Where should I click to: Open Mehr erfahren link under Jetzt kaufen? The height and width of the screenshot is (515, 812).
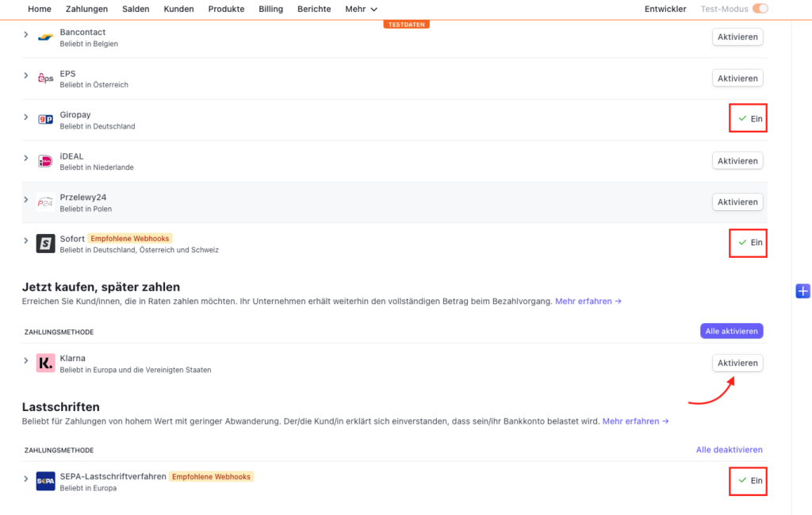click(588, 301)
